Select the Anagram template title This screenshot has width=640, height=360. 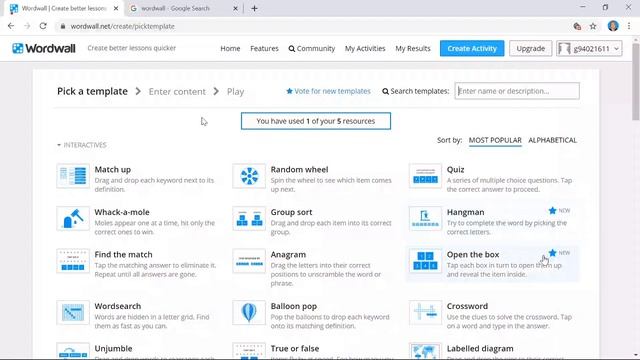tap(288, 254)
